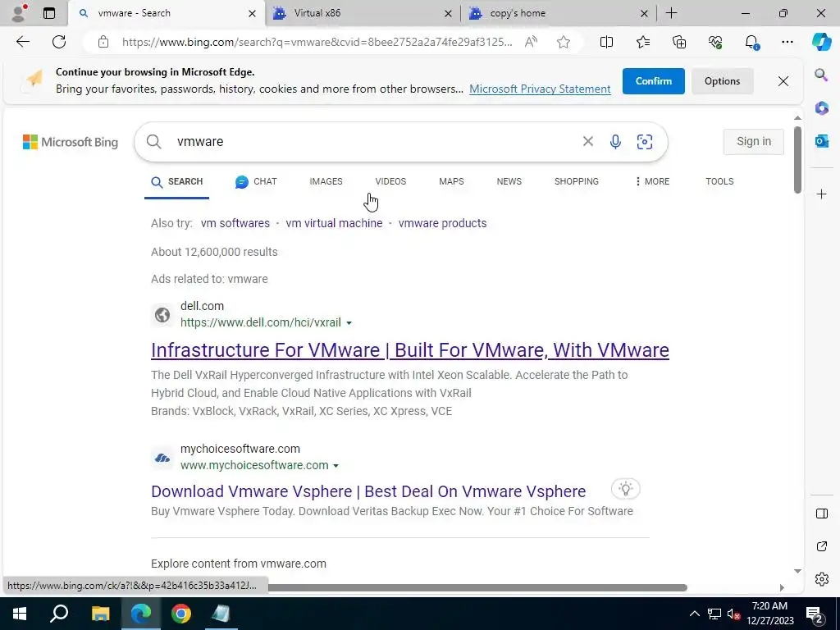Add this page to favorites star
The height and width of the screenshot is (630, 840).
563,42
